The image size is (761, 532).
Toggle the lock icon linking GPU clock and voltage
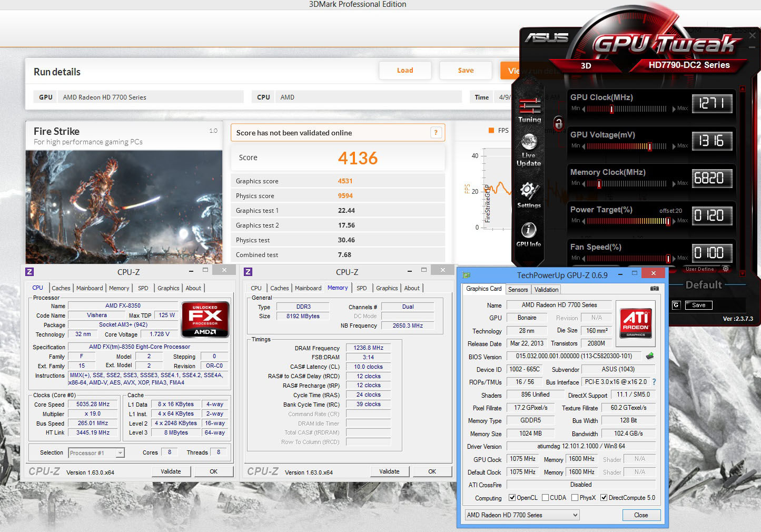[x=559, y=123]
